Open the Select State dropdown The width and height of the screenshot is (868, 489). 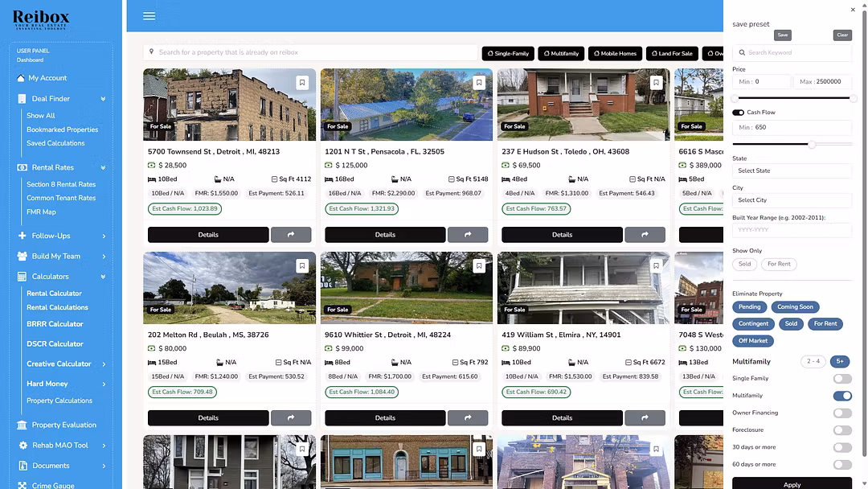coord(792,171)
